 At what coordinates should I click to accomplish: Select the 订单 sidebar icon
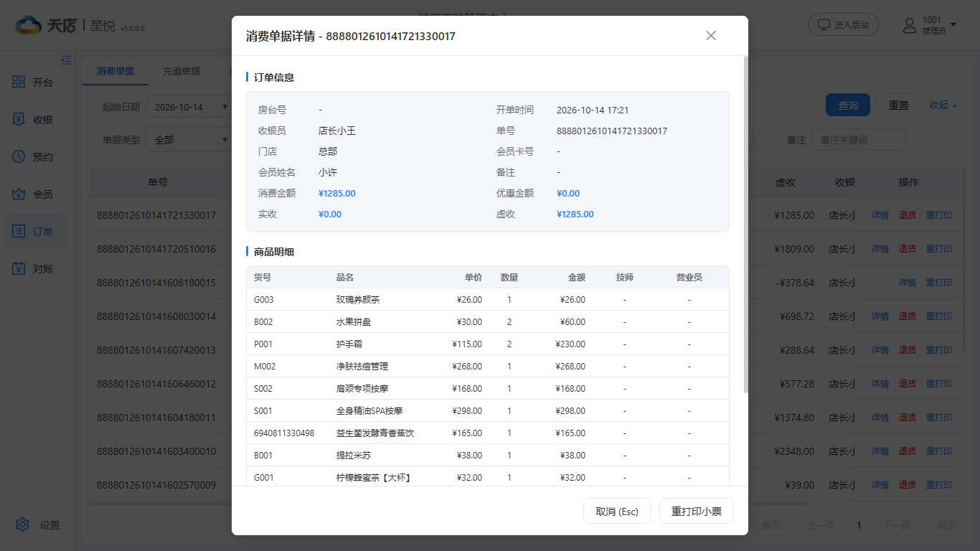pyautogui.click(x=19, y=232)
